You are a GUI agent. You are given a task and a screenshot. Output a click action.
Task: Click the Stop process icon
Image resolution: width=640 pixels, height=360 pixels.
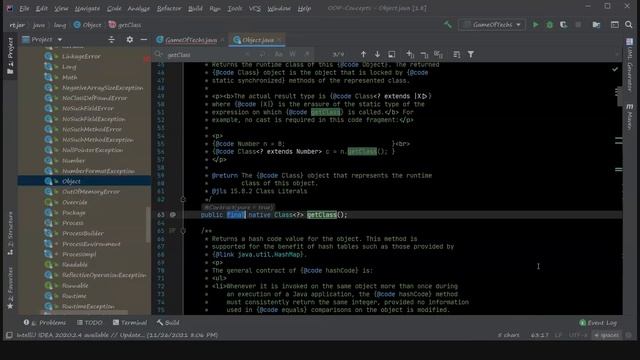coord(578,25)
